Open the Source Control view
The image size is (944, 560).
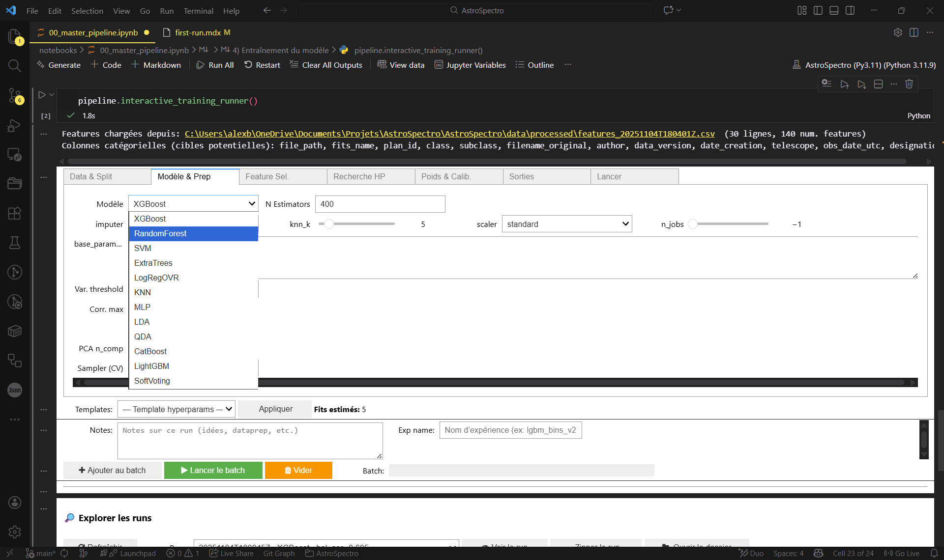tap(15, 96)
